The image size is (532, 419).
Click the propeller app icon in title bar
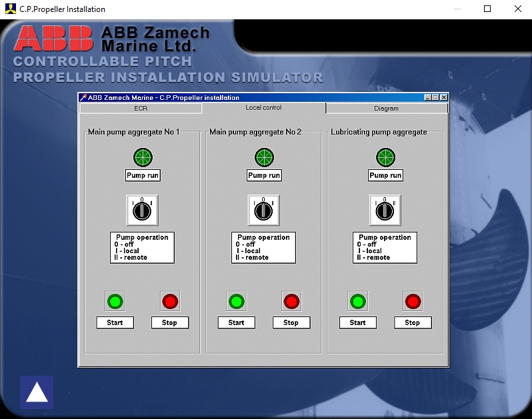coord(11,9)
